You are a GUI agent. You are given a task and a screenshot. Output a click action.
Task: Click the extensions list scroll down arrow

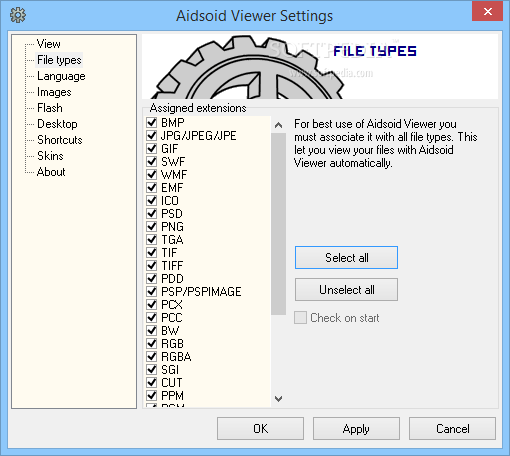278,398
